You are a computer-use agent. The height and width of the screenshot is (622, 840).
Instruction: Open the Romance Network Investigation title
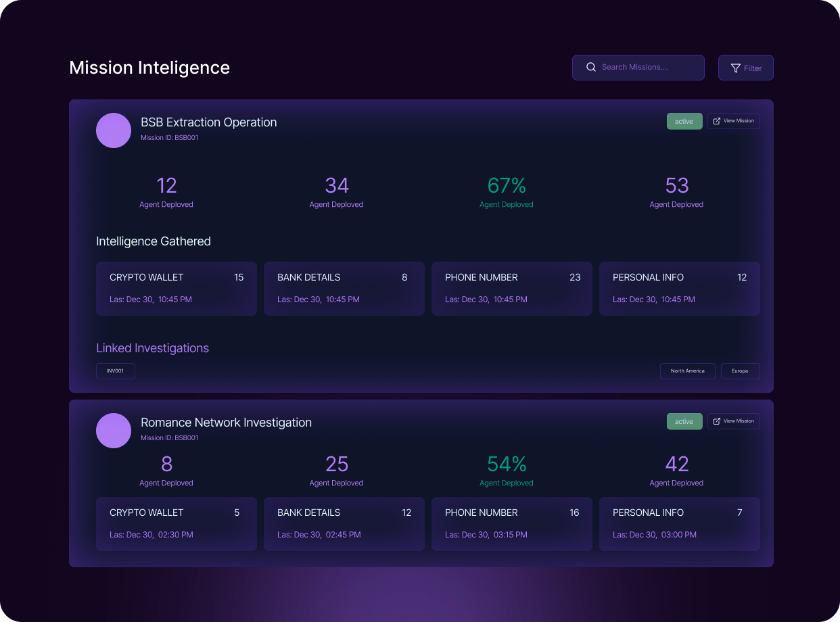pos(227,423)
